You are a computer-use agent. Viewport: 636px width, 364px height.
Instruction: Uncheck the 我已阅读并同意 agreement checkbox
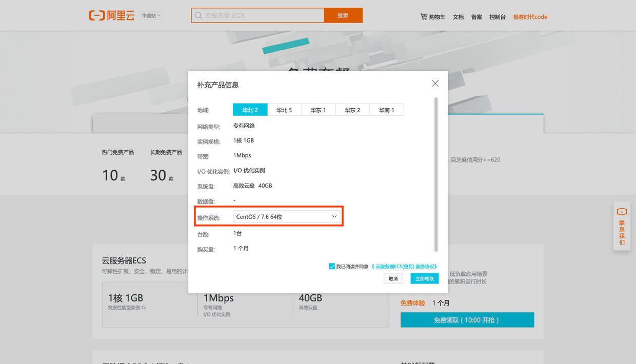(x=332, y=266)
